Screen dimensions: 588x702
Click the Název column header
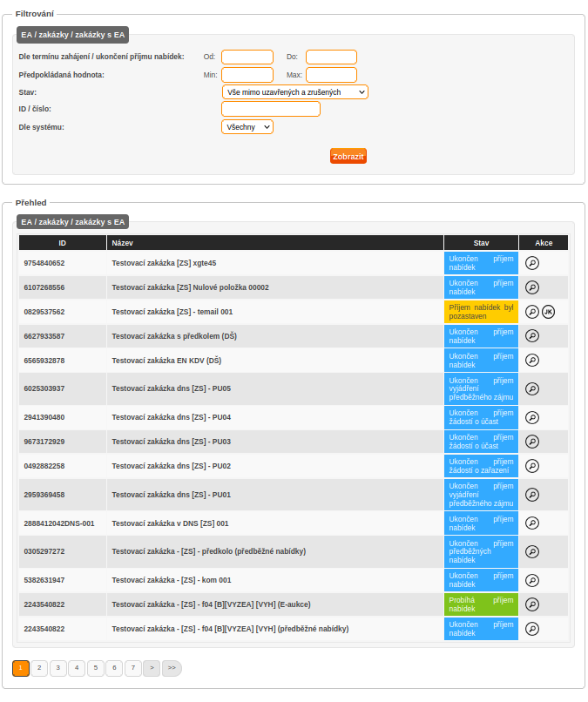(x=275, y=243)
